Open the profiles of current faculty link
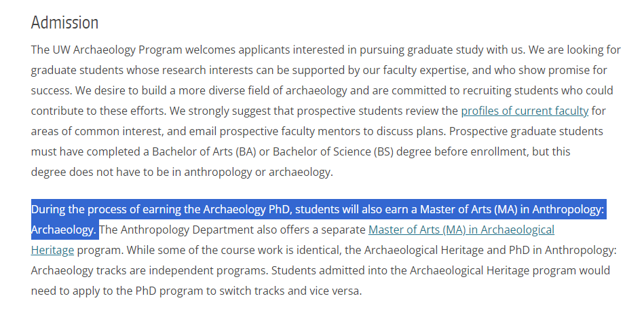This screenshot has height=309, width=644. (525, 111)
